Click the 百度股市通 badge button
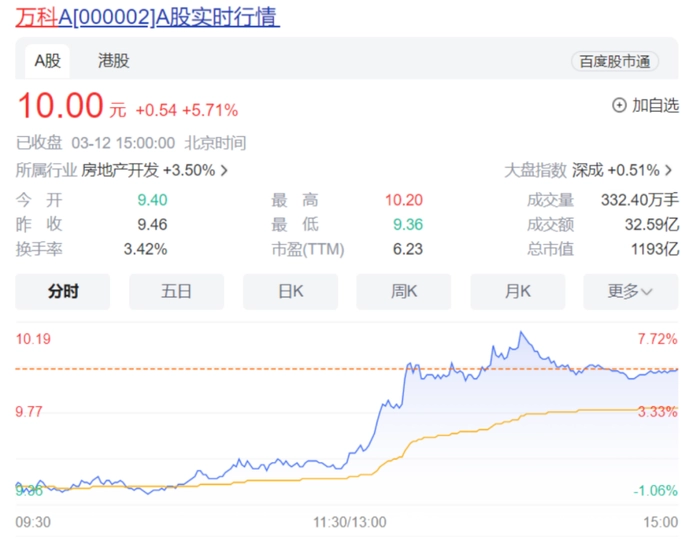This screenshot has height=540, width=700. (614, 62)
